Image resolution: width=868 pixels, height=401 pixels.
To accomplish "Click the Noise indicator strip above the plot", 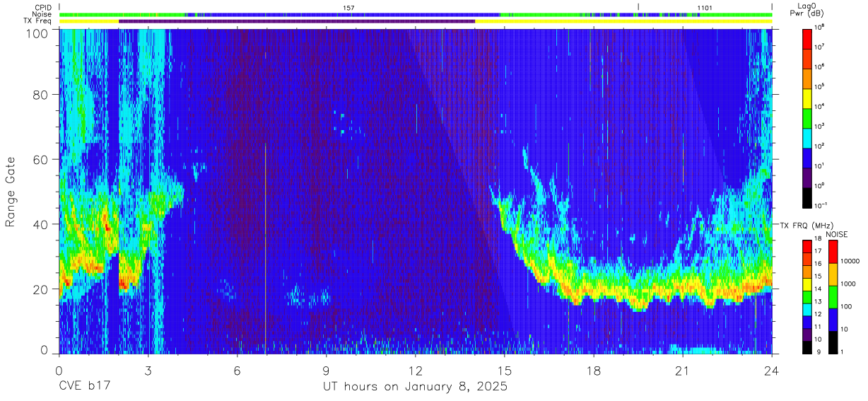I will point(416,14).
